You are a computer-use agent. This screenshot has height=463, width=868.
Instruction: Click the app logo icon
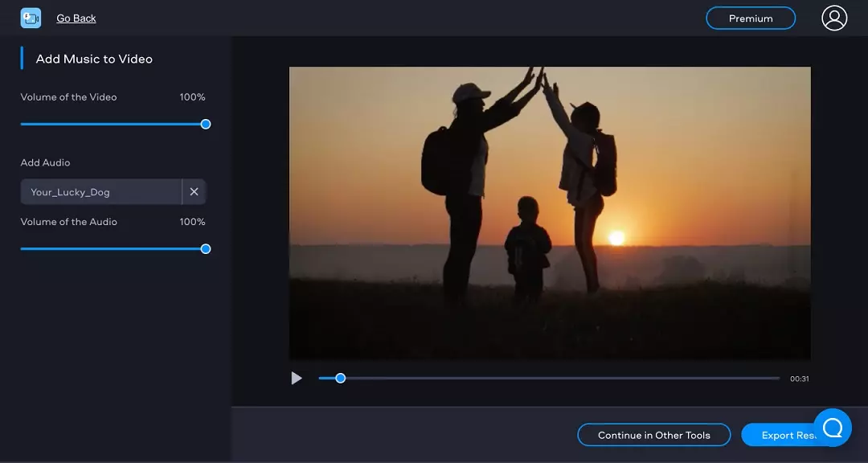31,18
